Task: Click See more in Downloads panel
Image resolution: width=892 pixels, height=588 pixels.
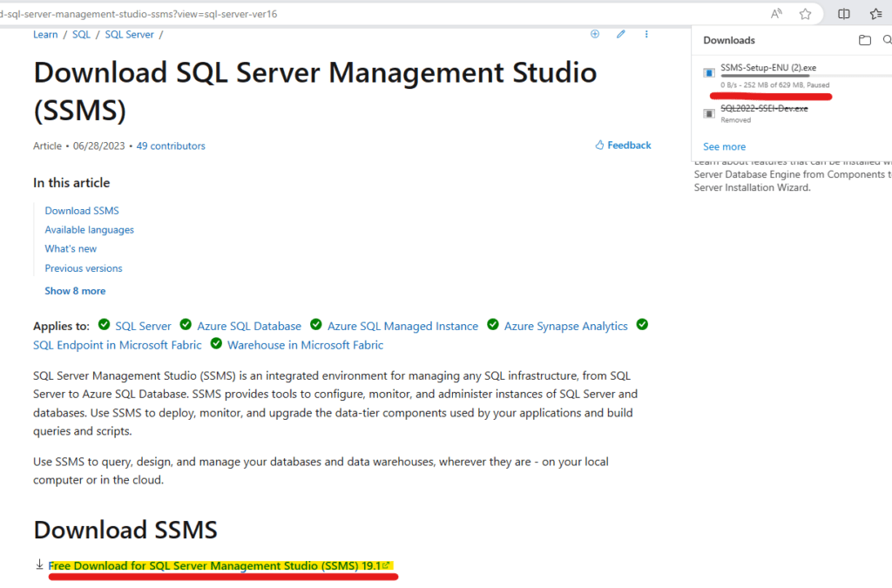Action: click(x=724, y=146)
